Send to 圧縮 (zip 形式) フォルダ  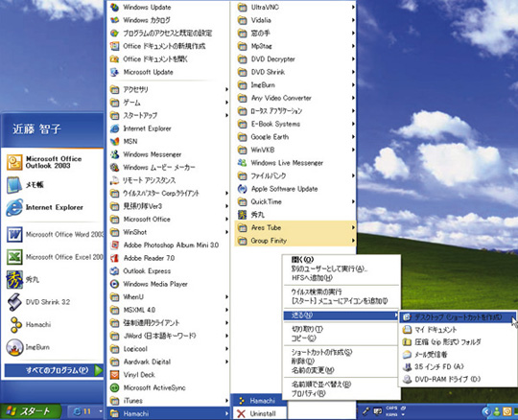pyautogui.click(x=458, y=342)
